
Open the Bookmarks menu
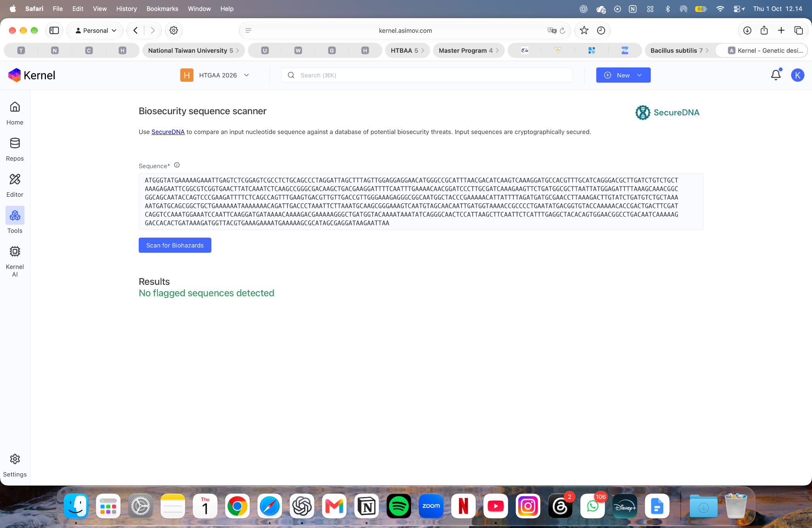[x=162, y=9]
